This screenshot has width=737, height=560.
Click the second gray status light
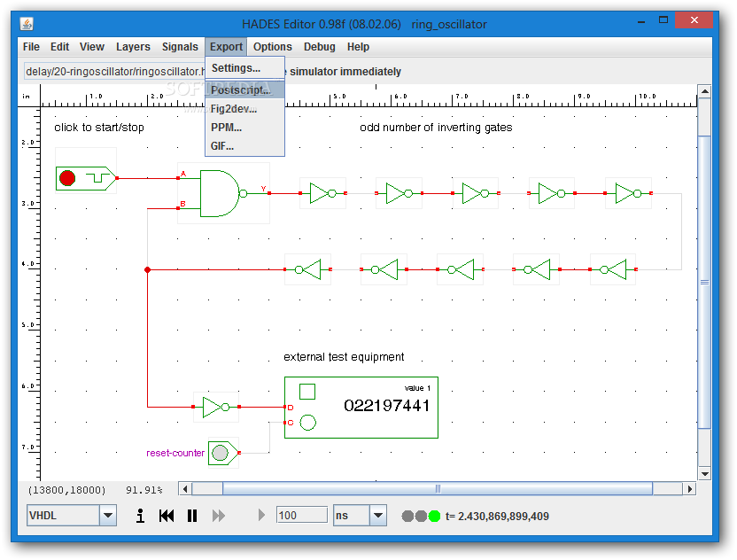[x=421, y=517]
